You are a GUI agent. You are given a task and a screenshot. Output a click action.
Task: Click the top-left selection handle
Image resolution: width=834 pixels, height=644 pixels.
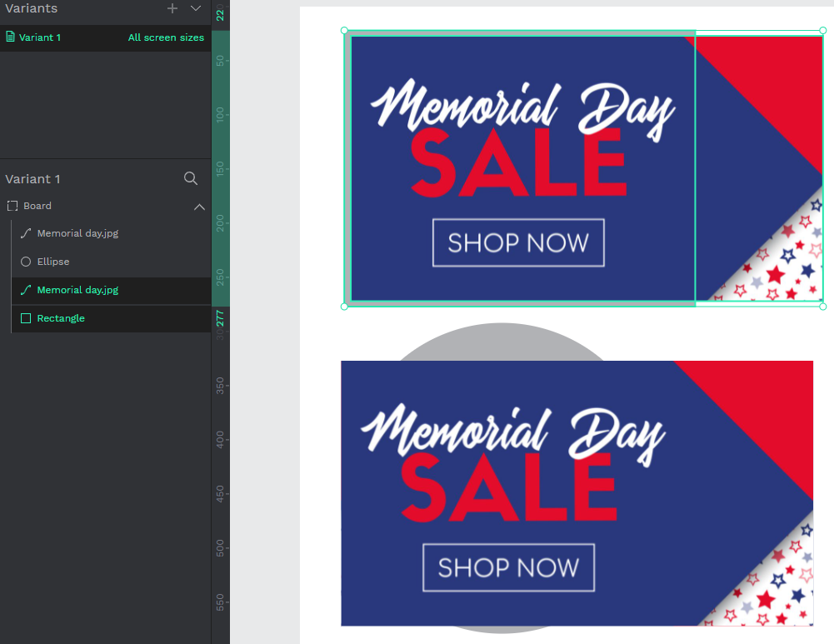(344, 30)
